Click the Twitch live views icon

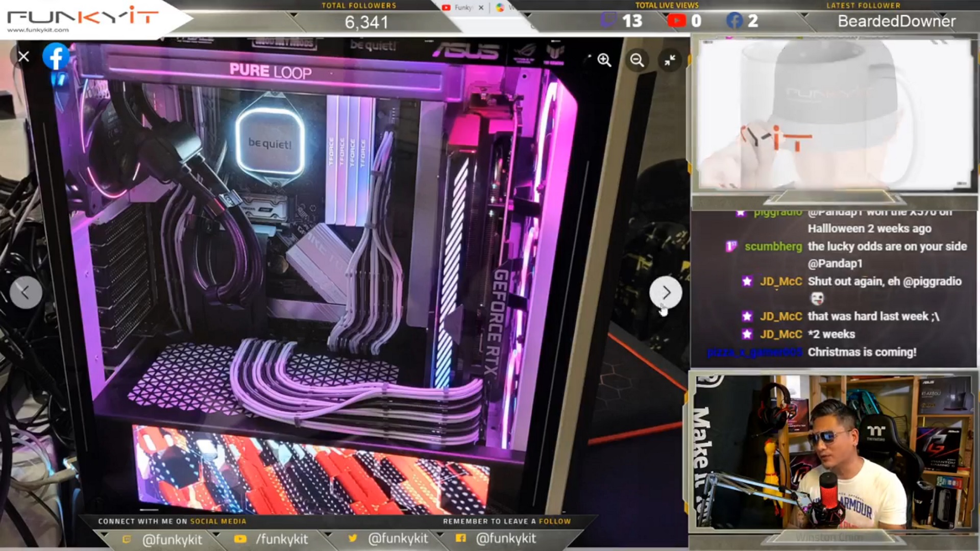click(x=607, y=20)
